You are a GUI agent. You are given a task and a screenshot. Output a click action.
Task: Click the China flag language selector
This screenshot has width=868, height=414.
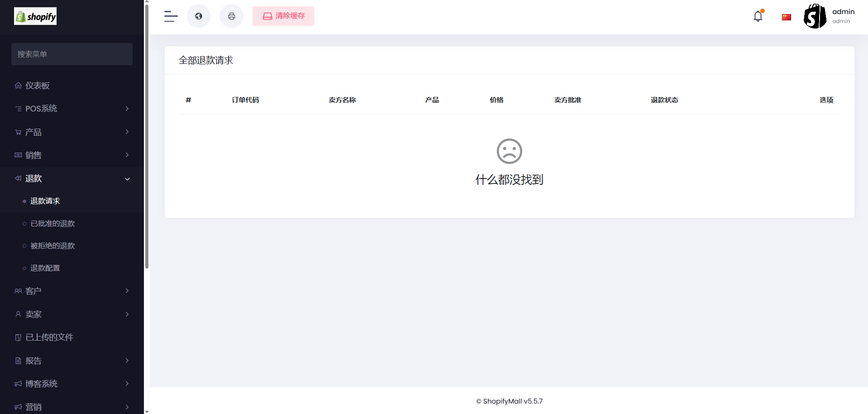click(786, 17)
